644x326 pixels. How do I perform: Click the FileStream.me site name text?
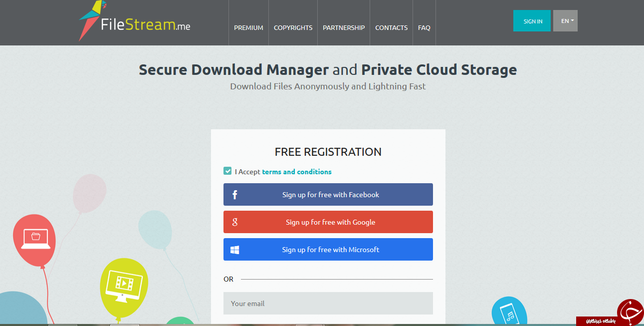pos(146,25)
